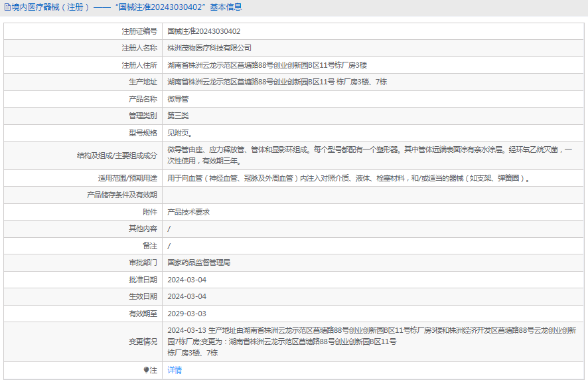Select the 第三类 value
Viewport: 588px width, 384px height.
pos(178,116)
